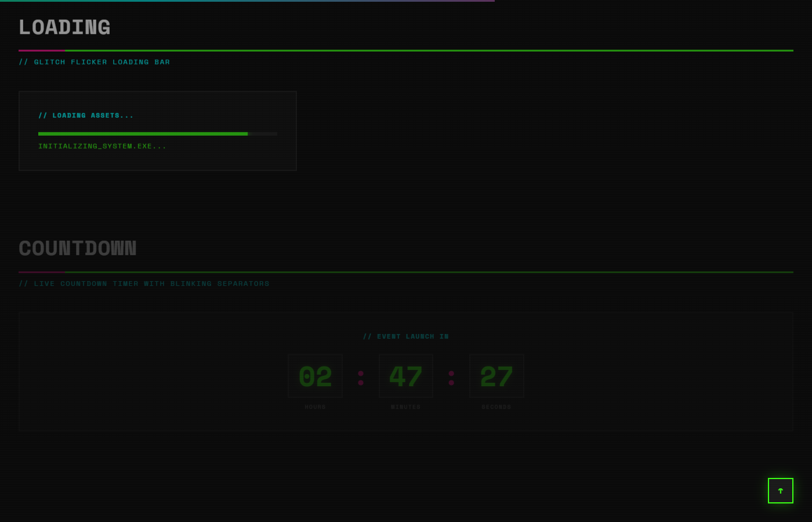
Task: Click the INITIALIZING_SYSTEM.EXE status text
Action: (x=102, y=146)
